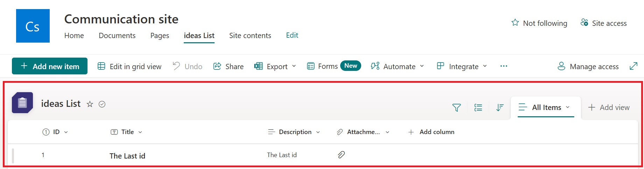Click the filter funnel icon
644x169 pixels.
coord(456,108)
